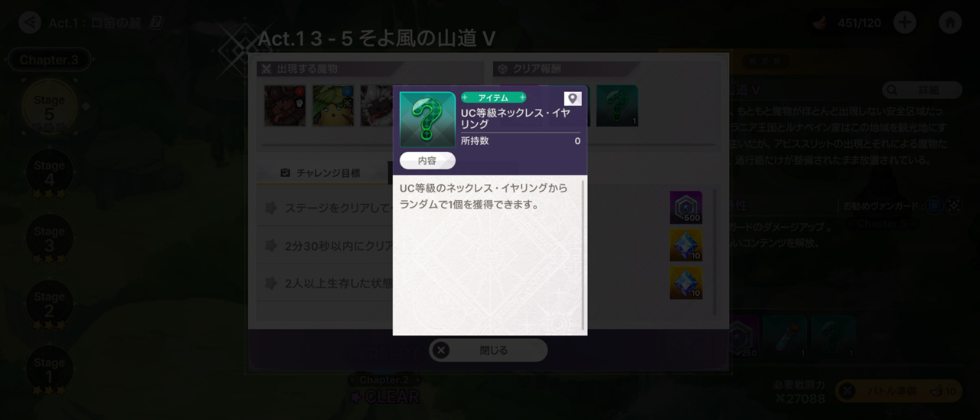Select the 内容 tab in item popup
980x420 pixels.
tap(427, 161)
